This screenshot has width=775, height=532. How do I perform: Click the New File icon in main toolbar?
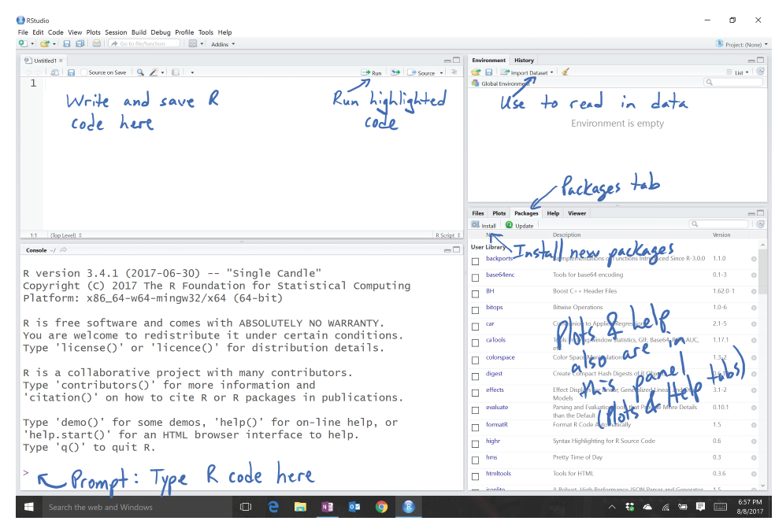click(x=23, y=43)
